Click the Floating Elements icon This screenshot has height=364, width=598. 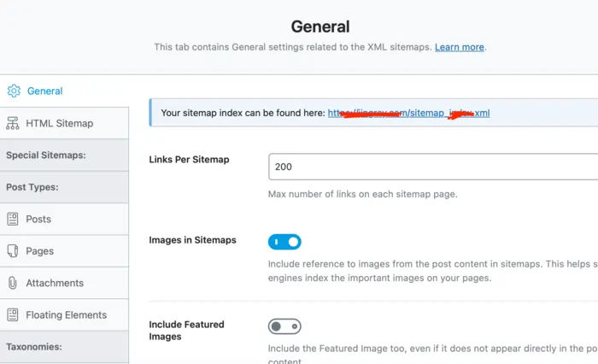pos(12,315)
